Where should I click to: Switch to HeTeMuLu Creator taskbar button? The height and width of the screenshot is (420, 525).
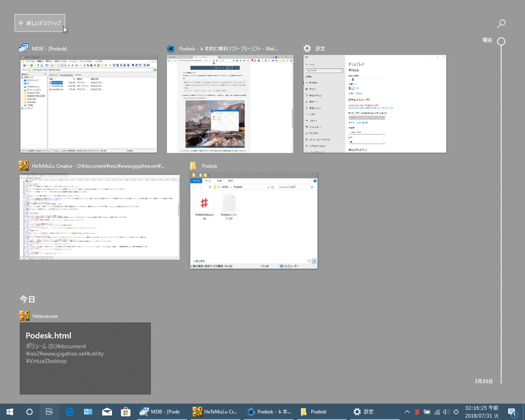216,412
